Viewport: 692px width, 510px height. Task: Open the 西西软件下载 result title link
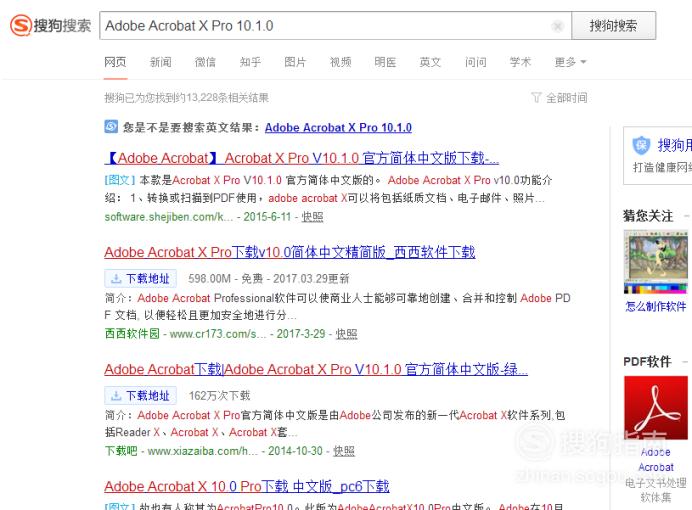[290, 252]
